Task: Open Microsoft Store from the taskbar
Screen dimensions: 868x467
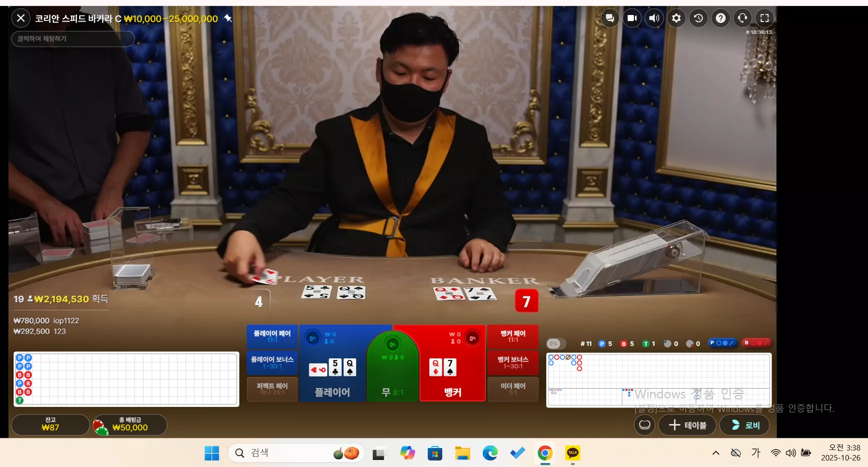Action: click(x=435, y=453)
